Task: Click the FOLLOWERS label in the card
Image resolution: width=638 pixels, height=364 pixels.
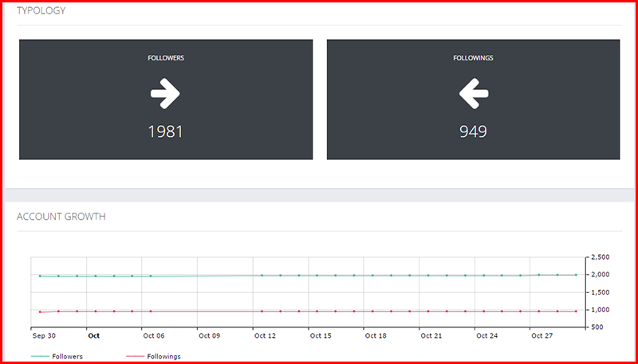Action: 166,58
